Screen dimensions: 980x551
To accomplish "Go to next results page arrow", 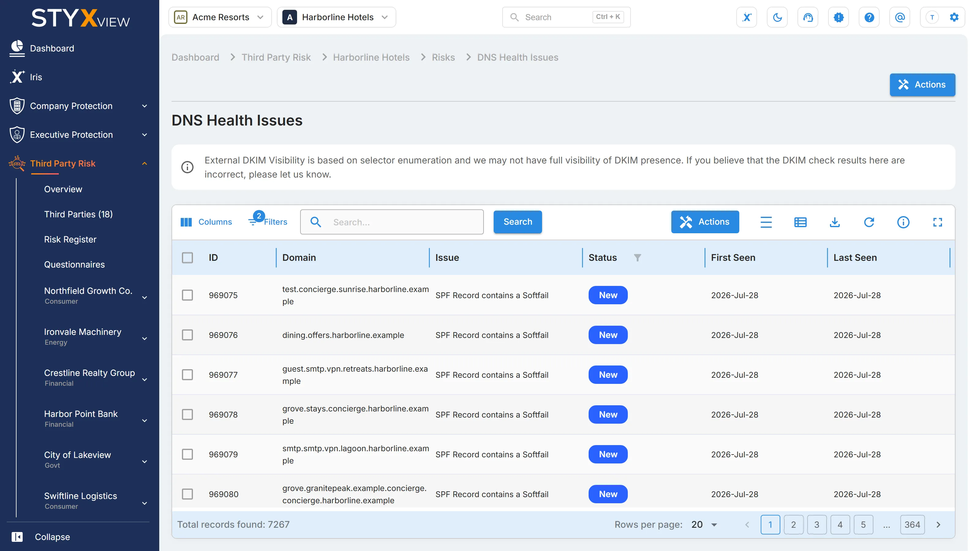I will coord(938,525).
